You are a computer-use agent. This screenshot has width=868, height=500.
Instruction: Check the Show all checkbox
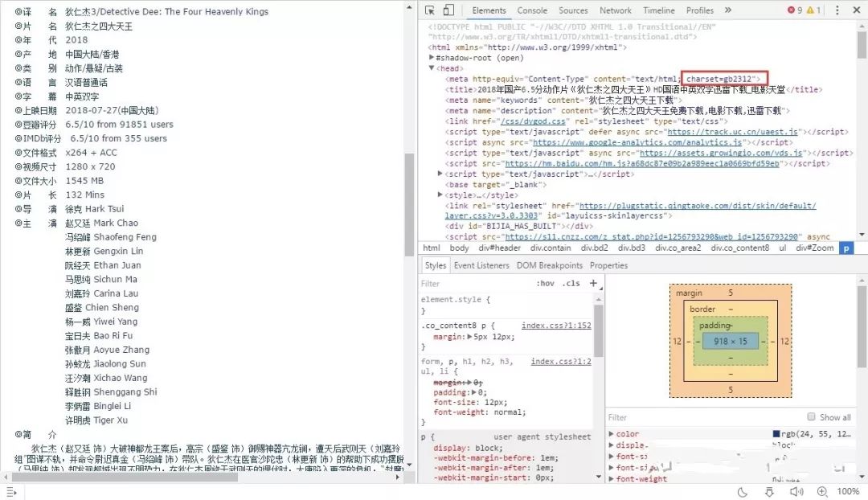pos(811,416)
